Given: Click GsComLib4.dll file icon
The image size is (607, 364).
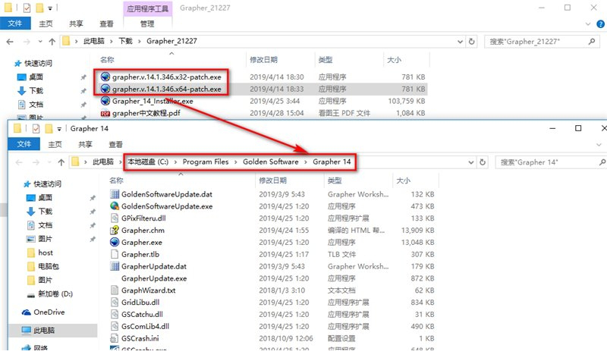Looking at the screenshot, I should [x=115, y=326].
